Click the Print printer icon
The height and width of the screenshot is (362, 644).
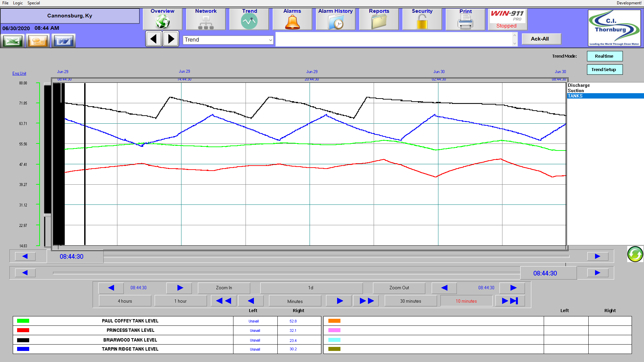click(466, 19)
